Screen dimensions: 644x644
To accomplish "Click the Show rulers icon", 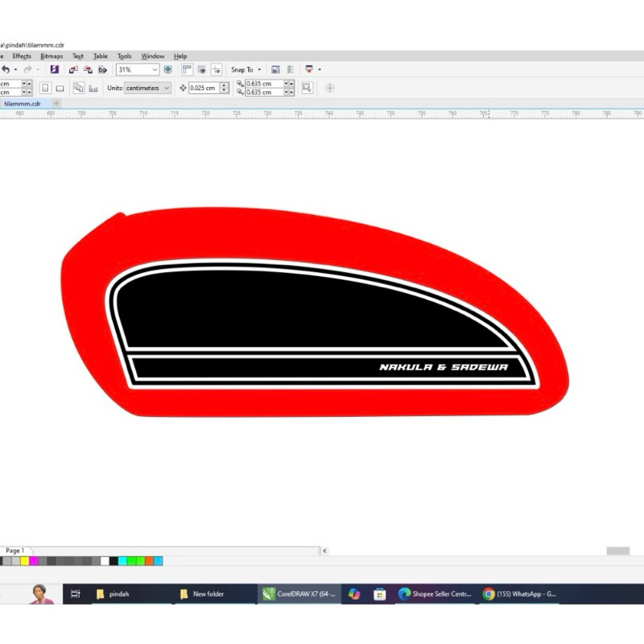I will (x=188, y=69).
